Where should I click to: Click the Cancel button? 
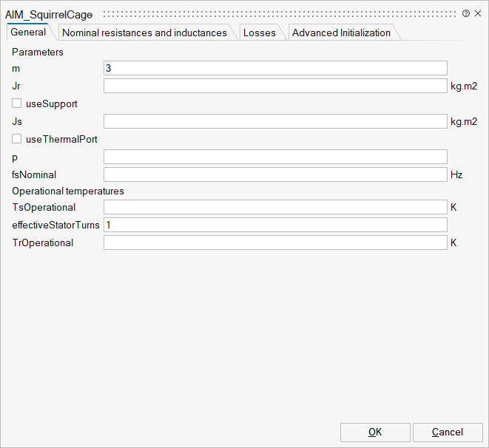click(447, 432)
